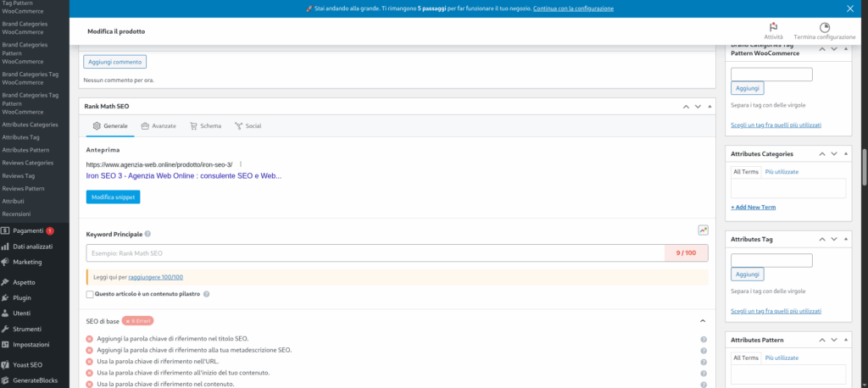
Task: Open the pillar content help icon
Action: tap(206, 294)
